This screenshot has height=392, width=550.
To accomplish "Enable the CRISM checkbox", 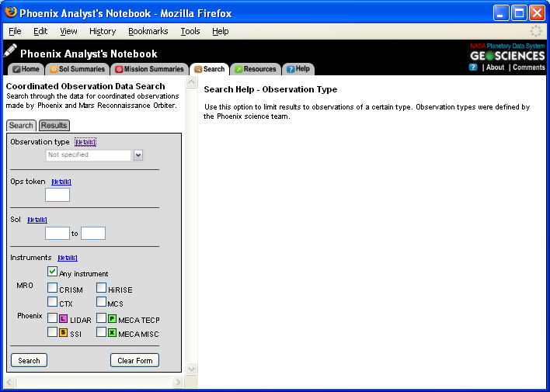I will (x=52, y=289).
